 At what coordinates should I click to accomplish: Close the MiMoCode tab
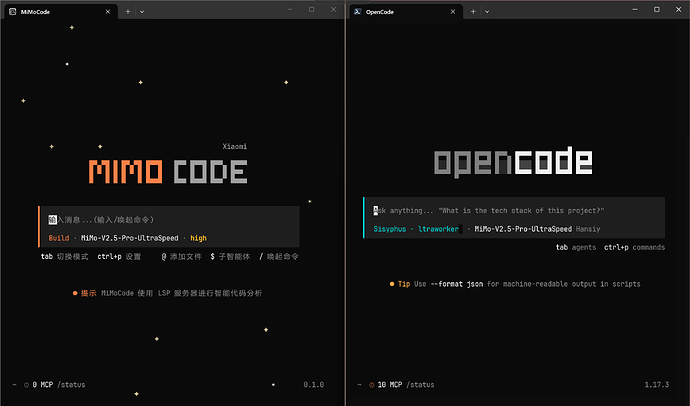pos(108,12)
